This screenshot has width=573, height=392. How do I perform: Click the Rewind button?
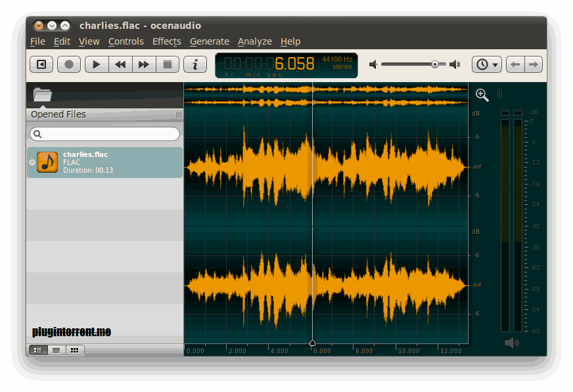coord(120,64)
